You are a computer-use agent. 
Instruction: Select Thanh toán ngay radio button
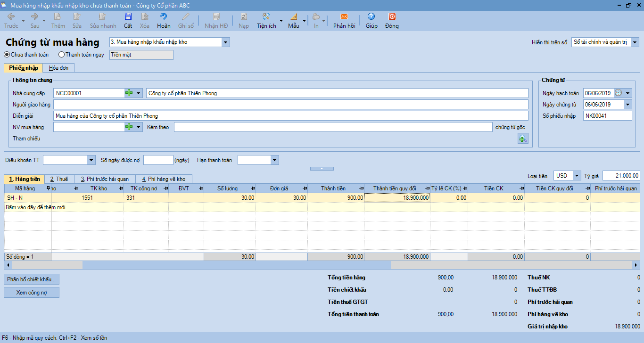point(61,55)
